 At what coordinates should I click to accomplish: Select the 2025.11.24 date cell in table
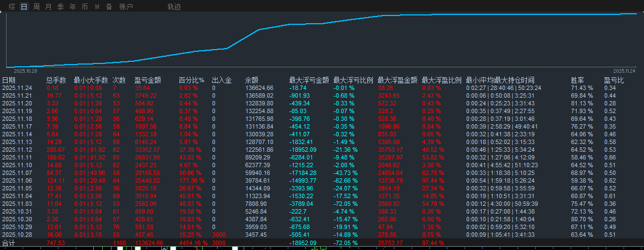tap(17, 88)
